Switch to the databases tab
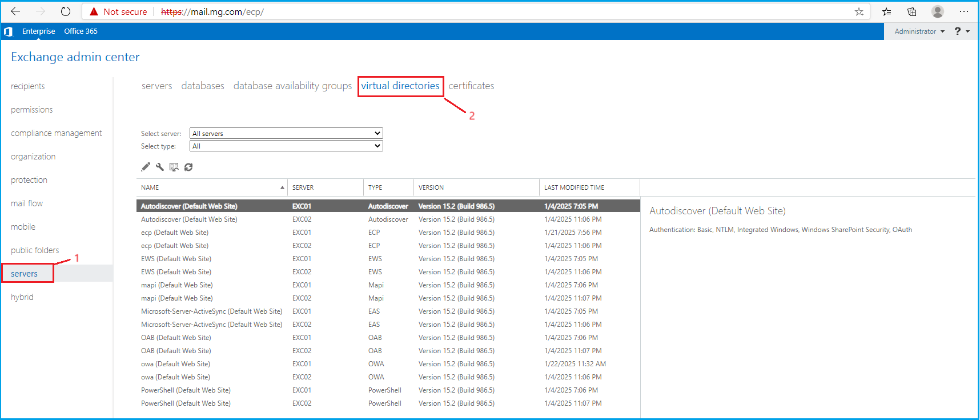This screenshot has height=420, width=980. coord(203,86)
